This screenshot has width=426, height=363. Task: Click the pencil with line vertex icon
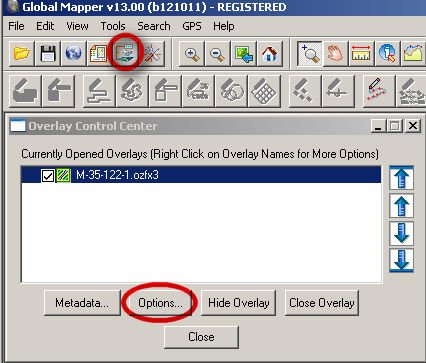(338, 91)
